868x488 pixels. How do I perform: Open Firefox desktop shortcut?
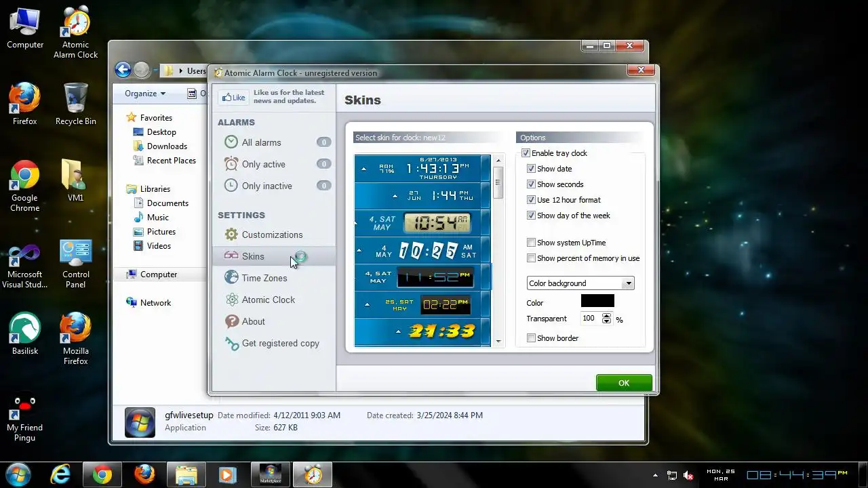pyautogui.click(x=25, y=104)
